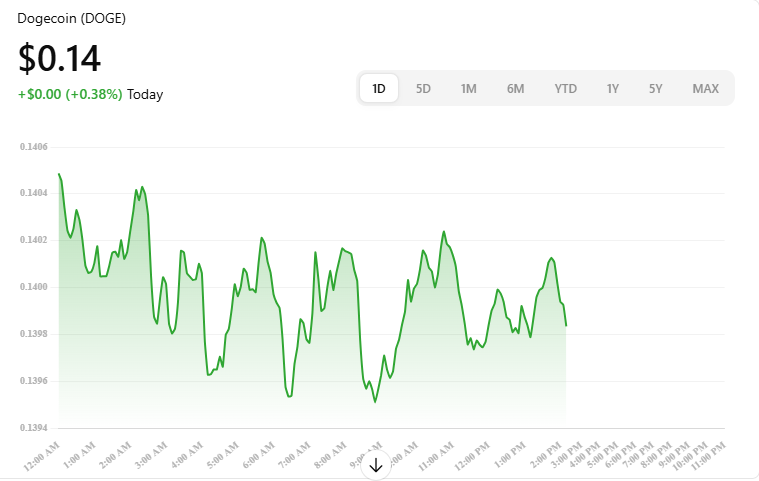The width and height of the screenshot is (759, 481).
Task: Click the 7:00 AM x-axis label
Action: click(x=294, y=456)
